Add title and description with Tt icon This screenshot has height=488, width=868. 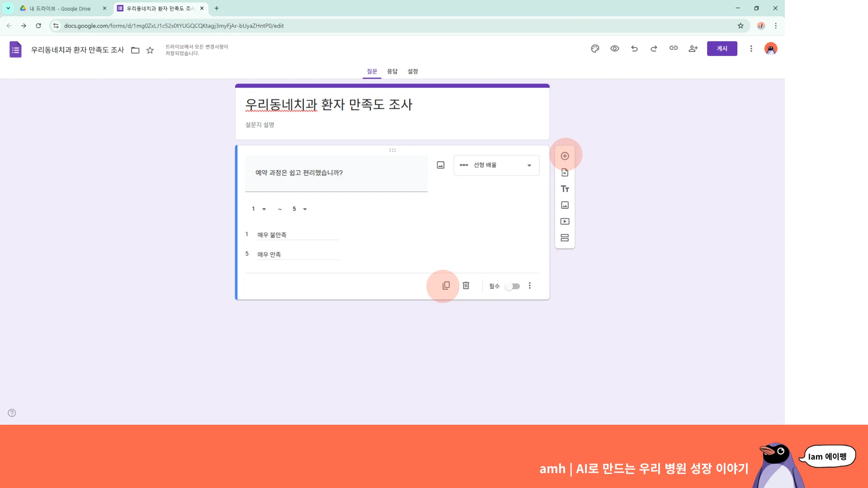point(565,189)
